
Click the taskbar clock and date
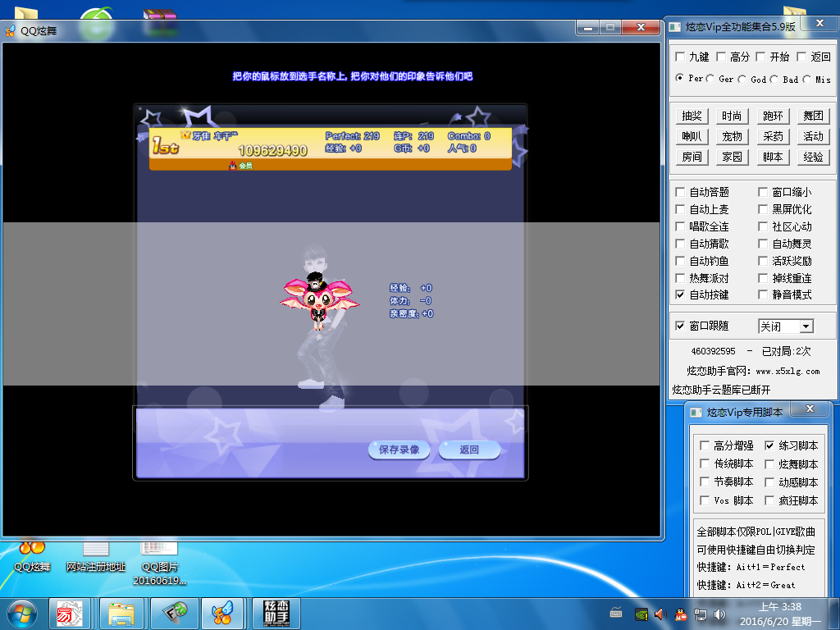pos(779,614)
